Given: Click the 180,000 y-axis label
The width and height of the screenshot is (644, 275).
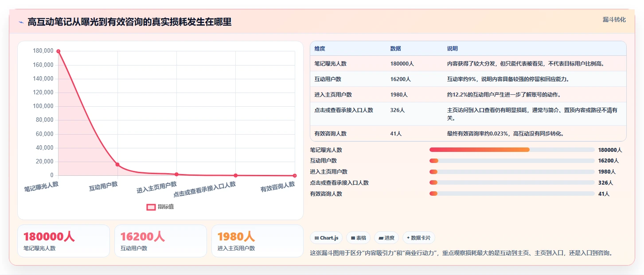Looking at the screenshot, I should [43, 51].
